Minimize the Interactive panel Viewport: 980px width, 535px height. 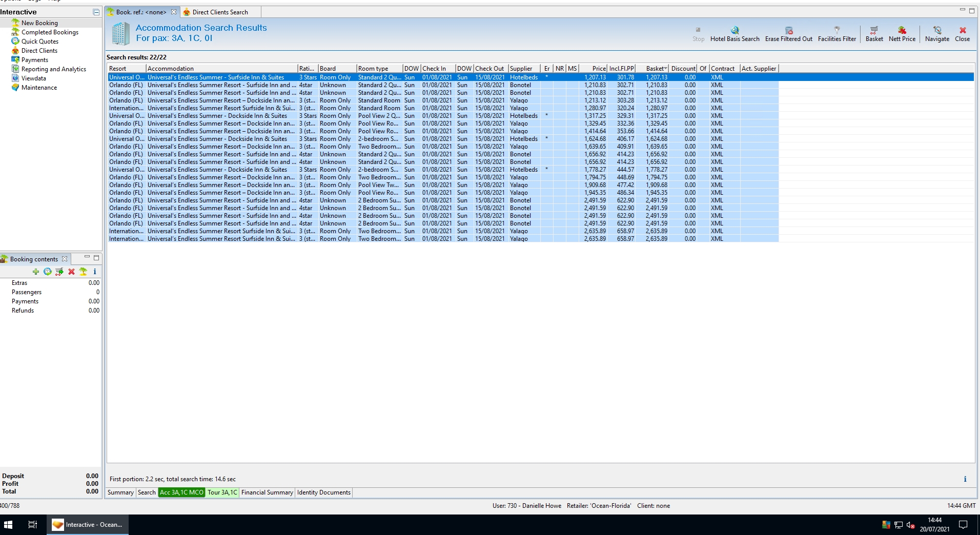[x=96, y=12]
